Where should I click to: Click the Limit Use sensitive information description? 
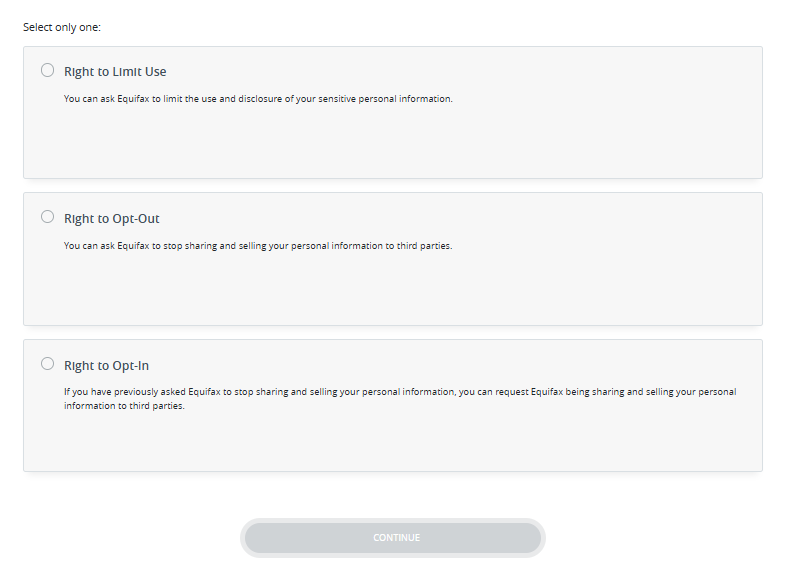click(258, 99)
